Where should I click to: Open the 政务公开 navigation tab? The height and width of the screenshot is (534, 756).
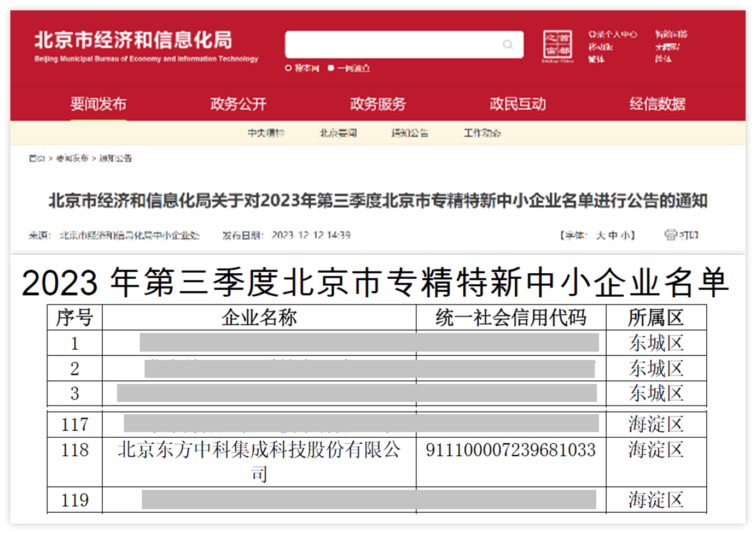[238, 104]
